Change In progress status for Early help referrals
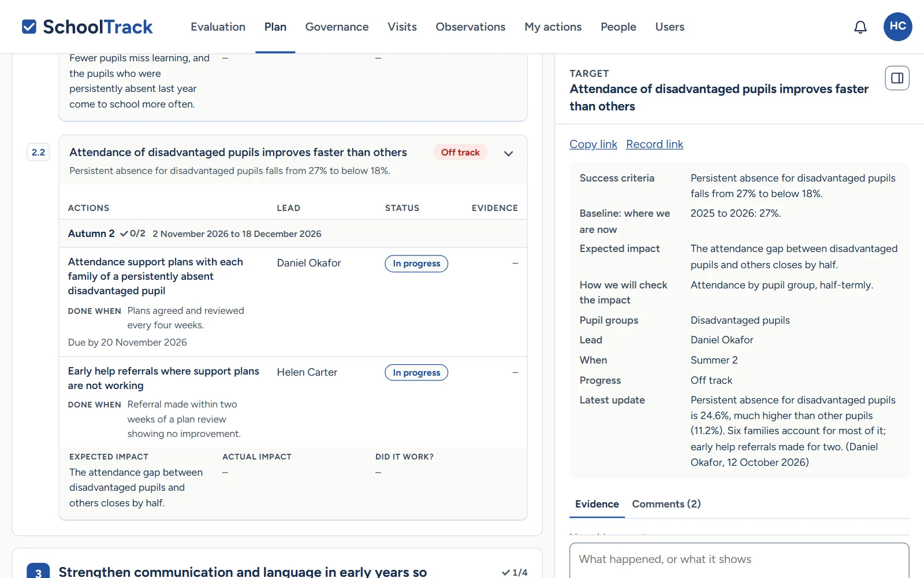 (416, 373)
